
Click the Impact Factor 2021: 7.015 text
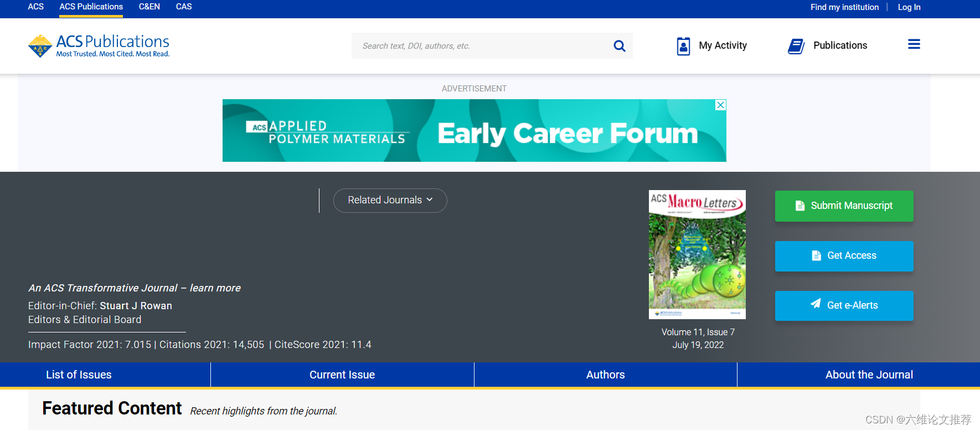click(90, 345)
